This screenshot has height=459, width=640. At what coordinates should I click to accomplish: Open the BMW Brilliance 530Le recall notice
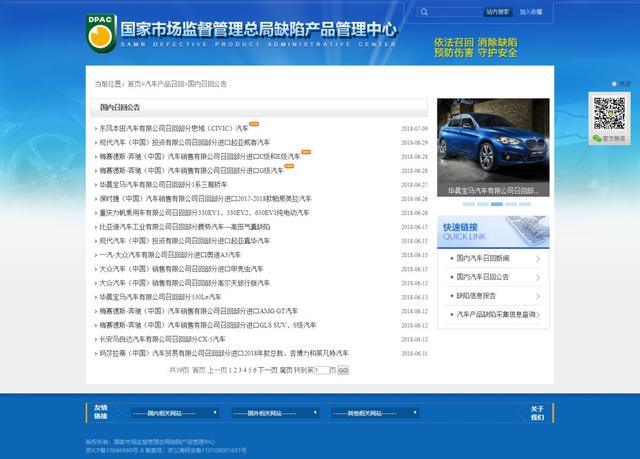160,297
